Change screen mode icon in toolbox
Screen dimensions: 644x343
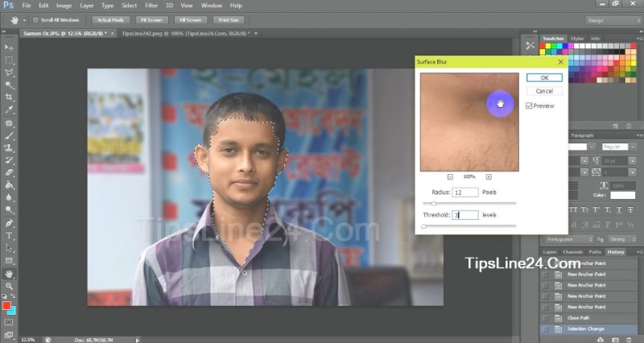[x=9, y=334]
